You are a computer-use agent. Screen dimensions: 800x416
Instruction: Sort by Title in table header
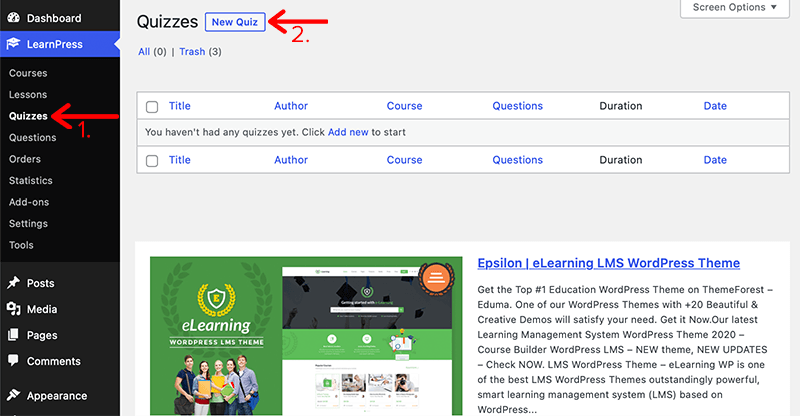(180, 106)
